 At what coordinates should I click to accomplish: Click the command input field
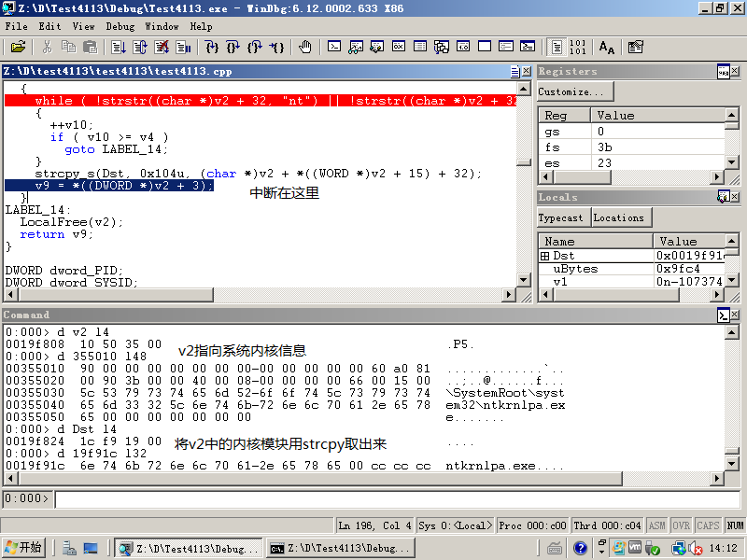point(398,499)
